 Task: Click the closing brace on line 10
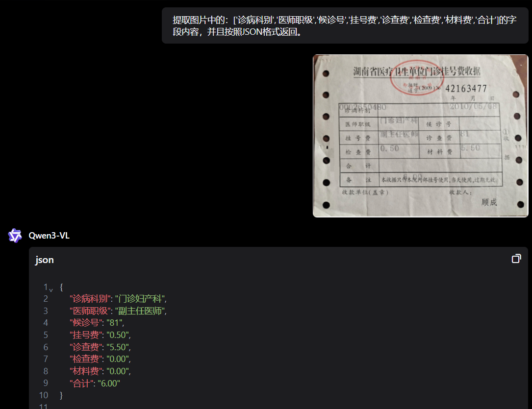point(61,395)
